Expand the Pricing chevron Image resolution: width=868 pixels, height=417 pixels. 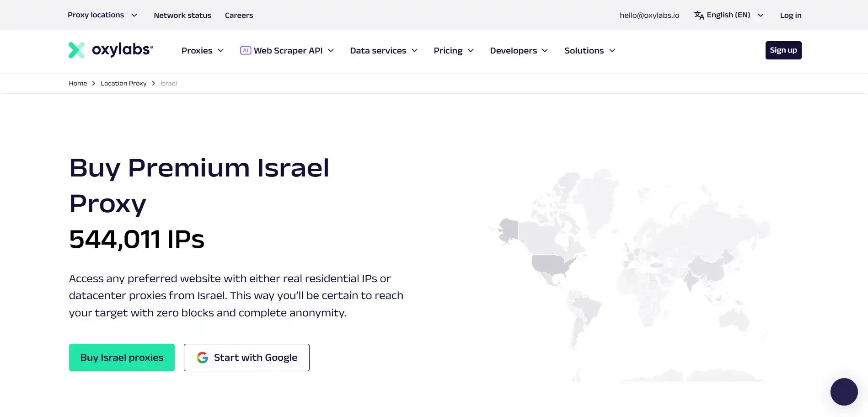click(x=471, y=50)
